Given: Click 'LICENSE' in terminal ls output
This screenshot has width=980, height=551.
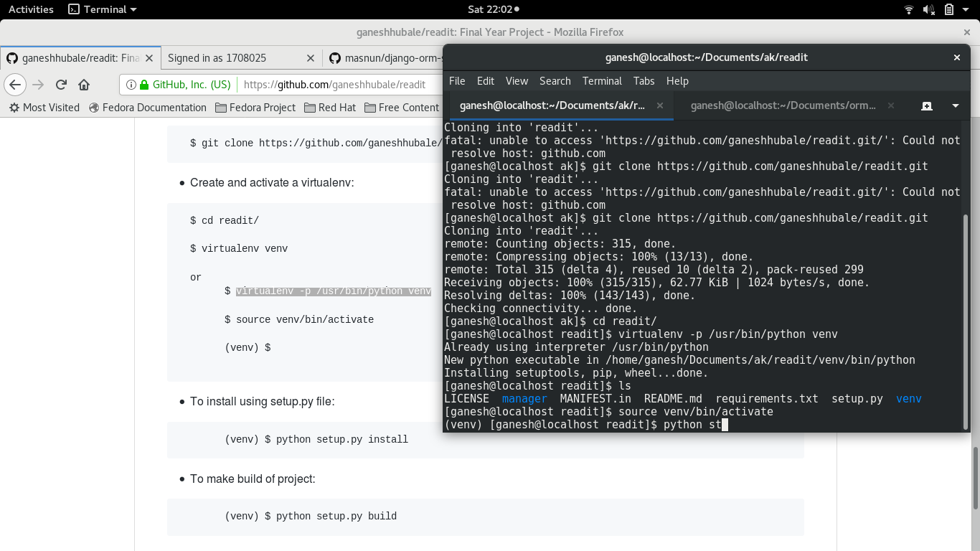Looking at the screenshot, I should click(466, 399).
